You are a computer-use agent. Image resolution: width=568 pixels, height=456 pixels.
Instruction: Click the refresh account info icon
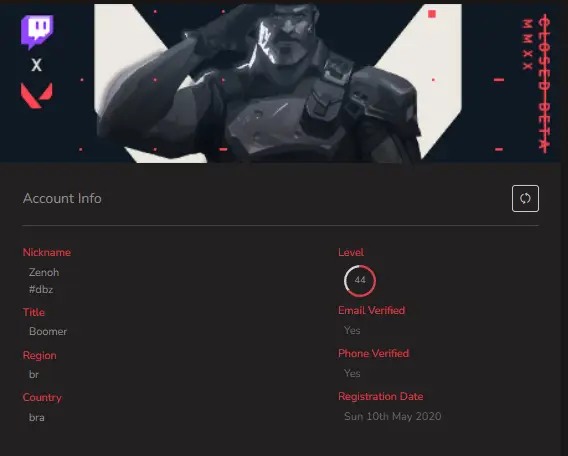click(x=525, y=198)
